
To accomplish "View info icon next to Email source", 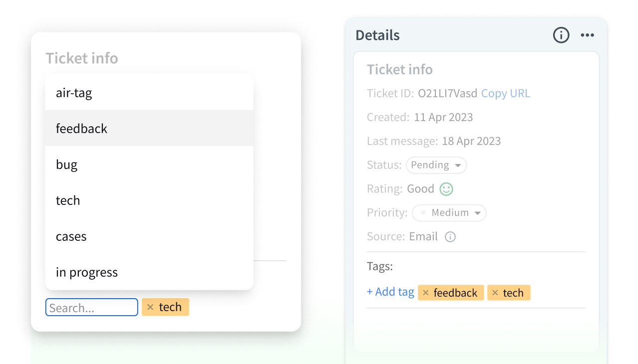I will [x=450, y=236].
